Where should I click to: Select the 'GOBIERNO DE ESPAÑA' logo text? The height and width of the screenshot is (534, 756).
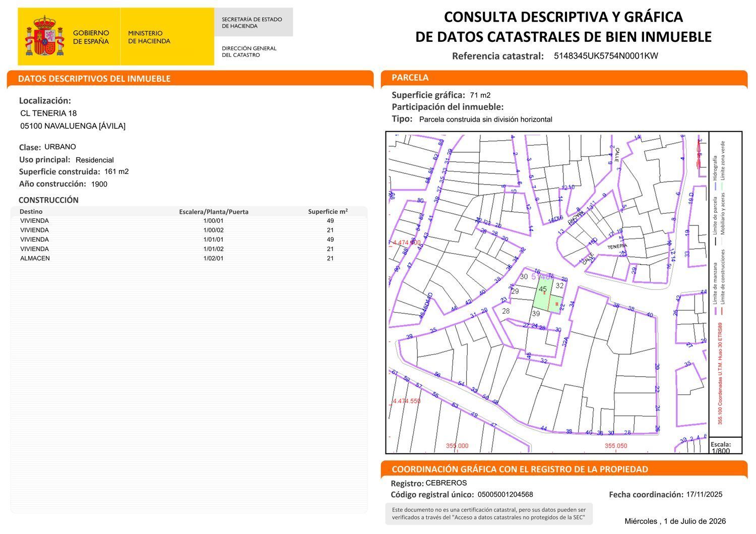[91, 37]
